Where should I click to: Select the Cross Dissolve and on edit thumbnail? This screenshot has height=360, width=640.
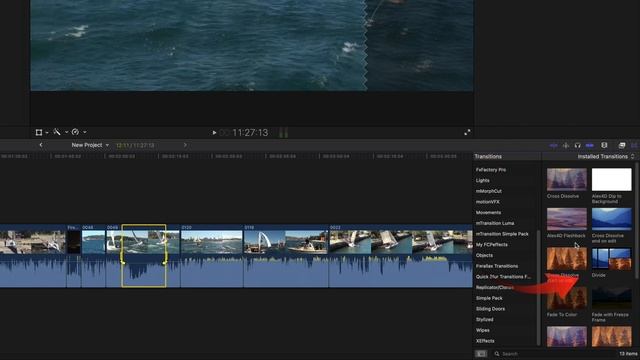(x=611, y=219)
